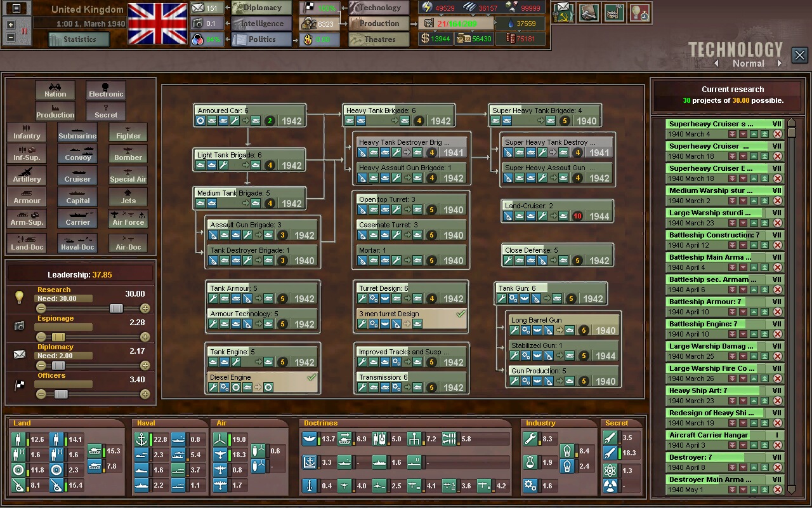Switch to previous technology view mode
812x508 pixels.
pyautogui.click(x=716, y=63)
